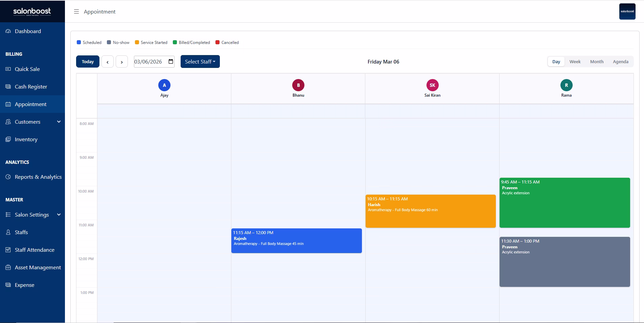Open Staffs page
Image resolution: width=644 pixels, height=323 pixels.
click(32, 232)
